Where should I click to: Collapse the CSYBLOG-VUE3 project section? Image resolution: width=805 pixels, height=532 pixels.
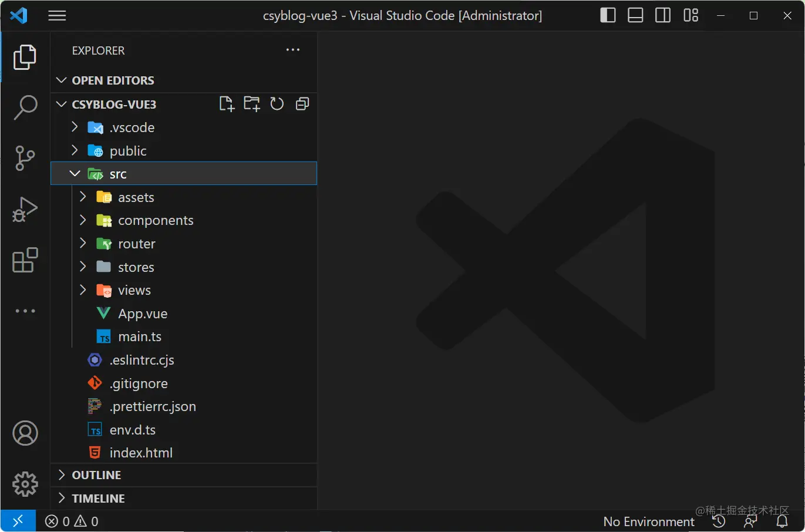[x=61, y=104]
